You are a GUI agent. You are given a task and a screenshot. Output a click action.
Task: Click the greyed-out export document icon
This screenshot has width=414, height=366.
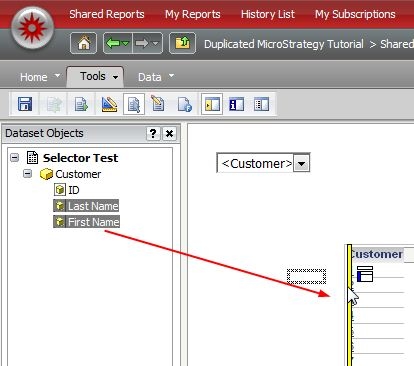(54, 104)
